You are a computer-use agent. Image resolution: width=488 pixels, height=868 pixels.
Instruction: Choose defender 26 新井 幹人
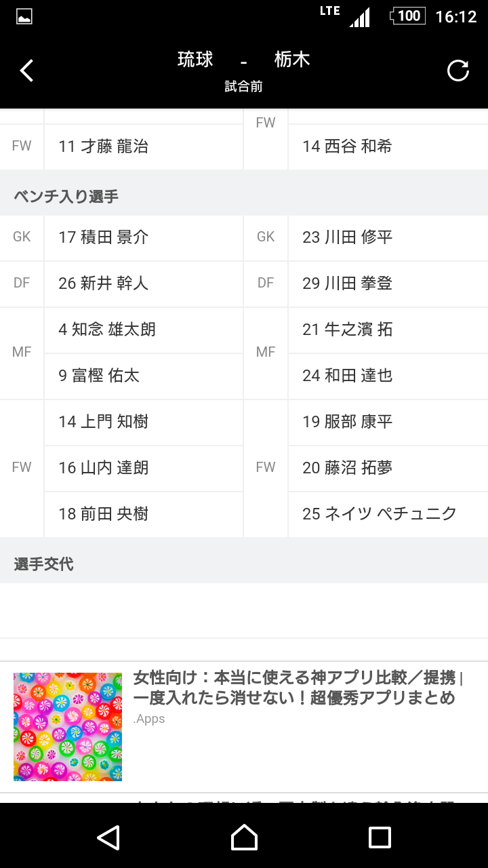point(104,283)
